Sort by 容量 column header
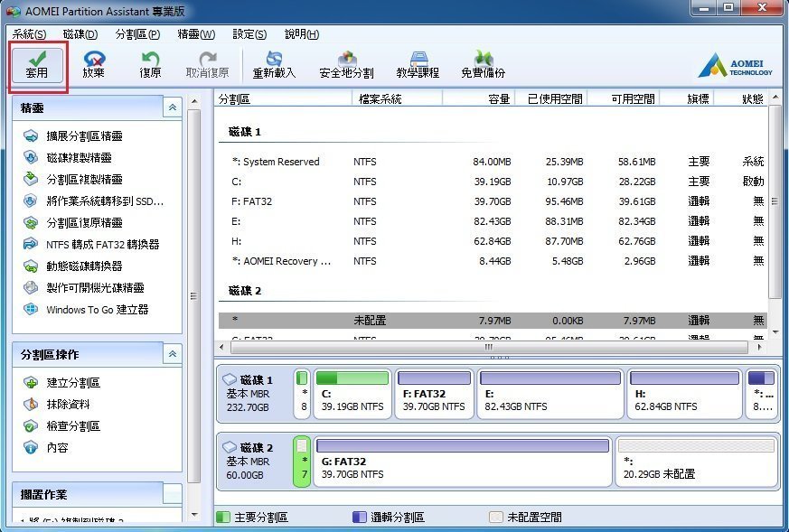This screenshot has width=789, height=532. point(478,99)
